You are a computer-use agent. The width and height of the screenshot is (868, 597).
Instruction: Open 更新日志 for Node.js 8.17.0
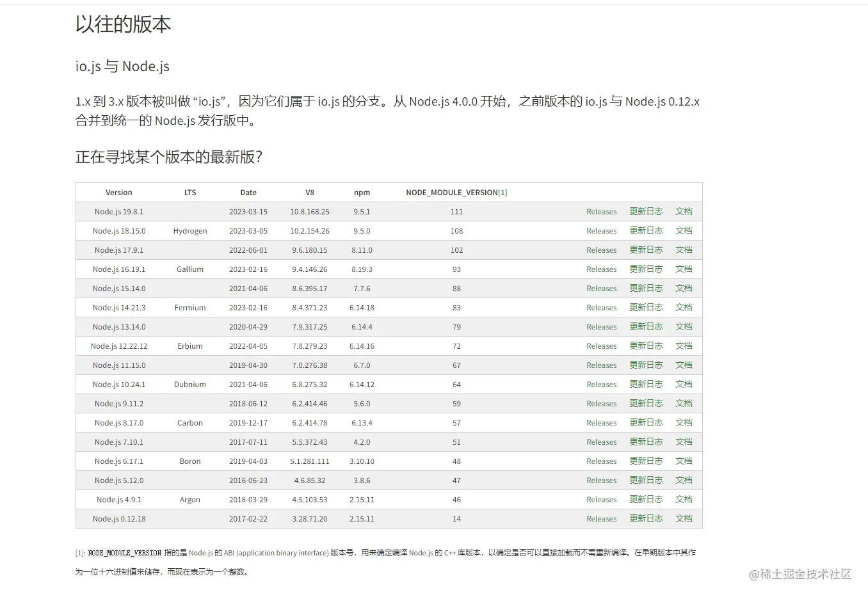646,423
